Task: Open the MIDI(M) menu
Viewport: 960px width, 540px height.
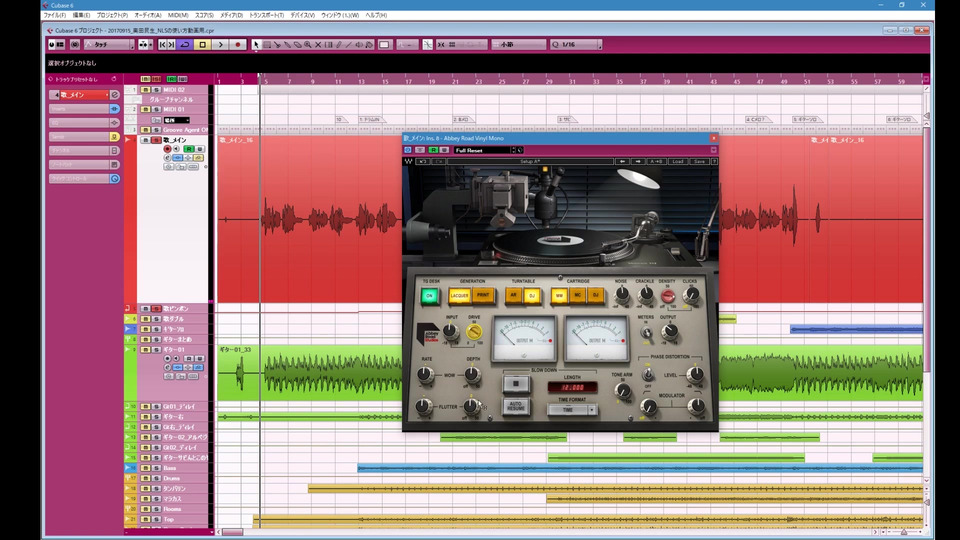Action: [178, 15]
